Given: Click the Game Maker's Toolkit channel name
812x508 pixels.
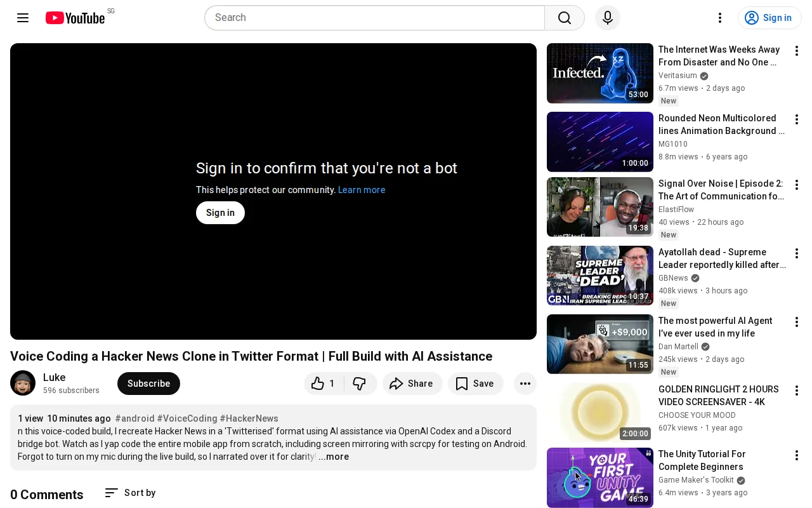Looking at the screenshot, I should click(696, 480).
